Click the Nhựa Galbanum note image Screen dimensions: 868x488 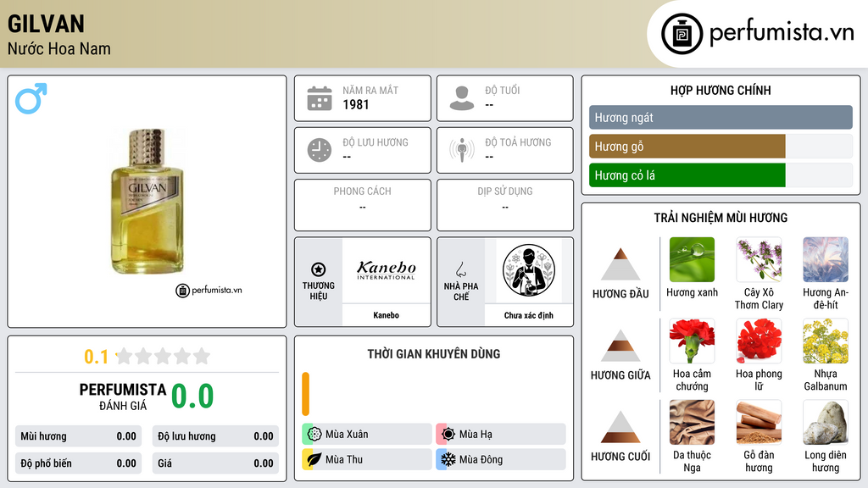826,341
